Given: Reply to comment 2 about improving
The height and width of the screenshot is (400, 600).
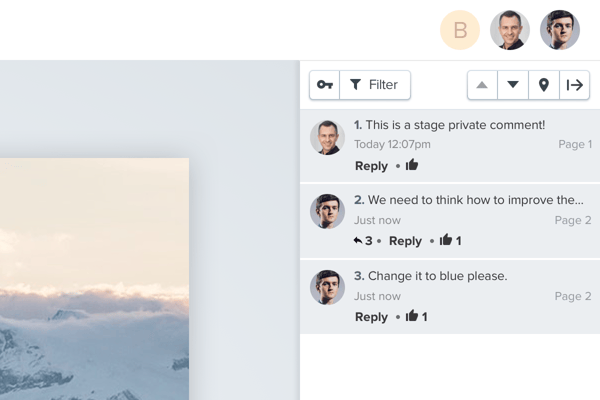Looking at the screenshot, I should 405,241.
